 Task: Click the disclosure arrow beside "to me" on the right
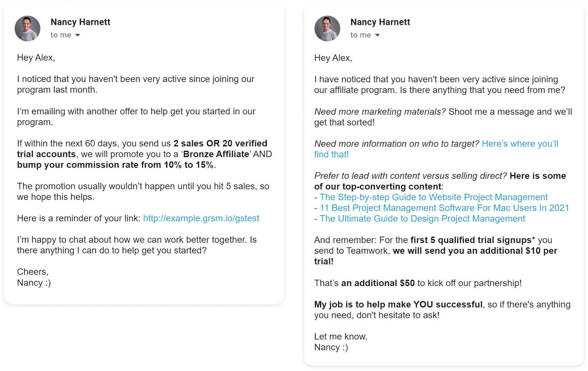click(x=377, y=35)
